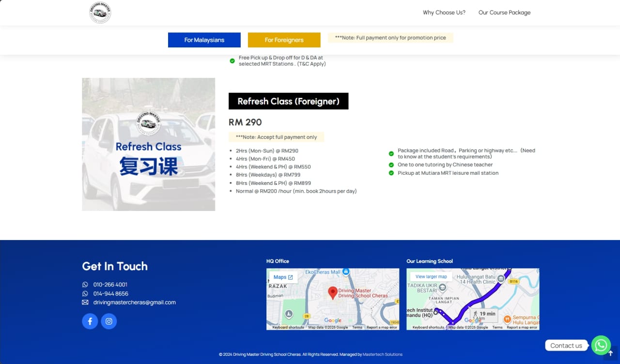Image resolution: width=620 pixels, height=364 pixels.
Task: Click the Get In Touch heading
Action: (x=115, y=266)
